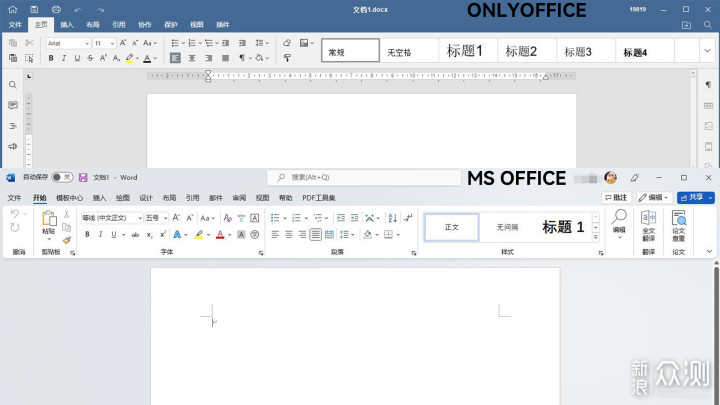Undo last action in ONLYOFFICE title bar
The width and height of the screenshot is (720, 405).
[x=78, y=10]
